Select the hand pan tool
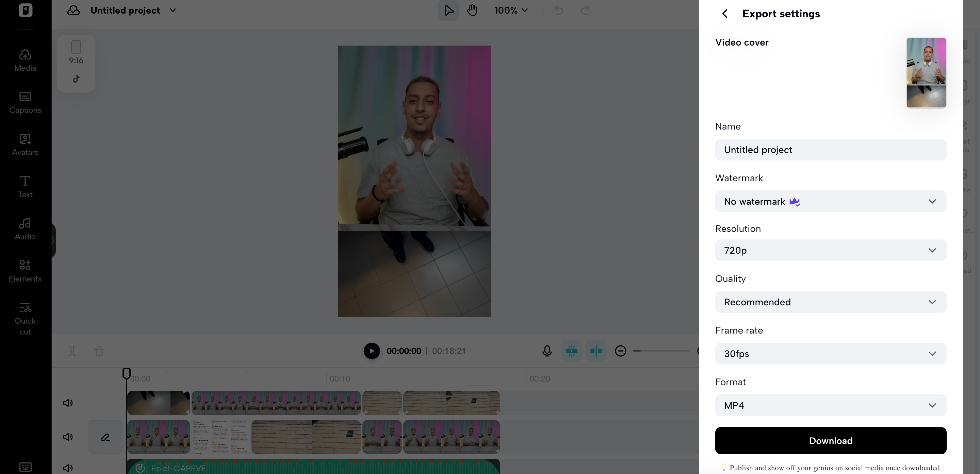 click(x=472, y=10)
